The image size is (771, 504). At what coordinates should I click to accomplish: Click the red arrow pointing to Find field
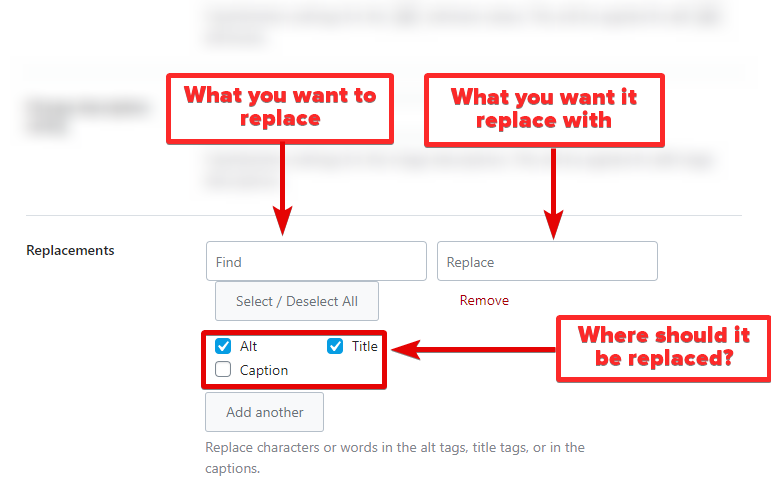[282, 190]
